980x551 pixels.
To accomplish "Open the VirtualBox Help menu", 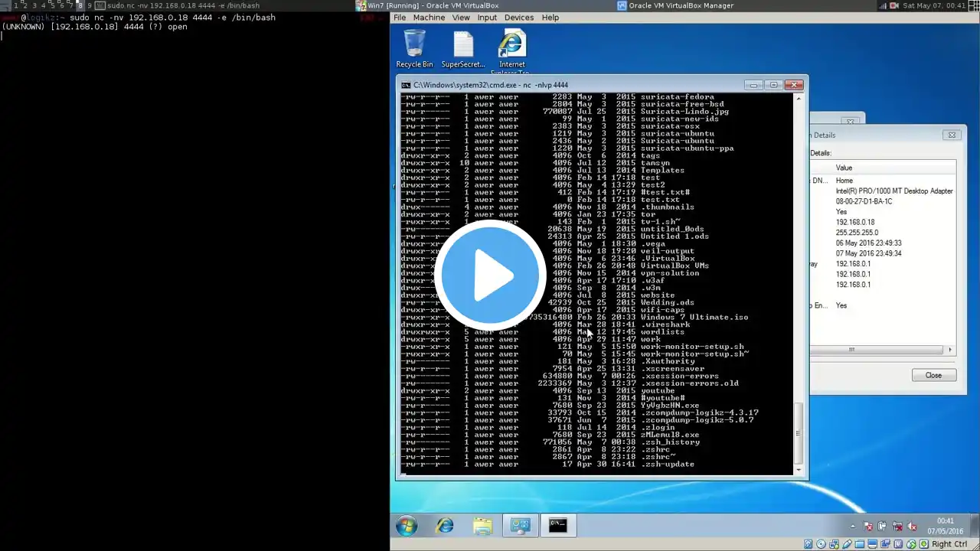I will pyautogui.click(x=550, y=18).
